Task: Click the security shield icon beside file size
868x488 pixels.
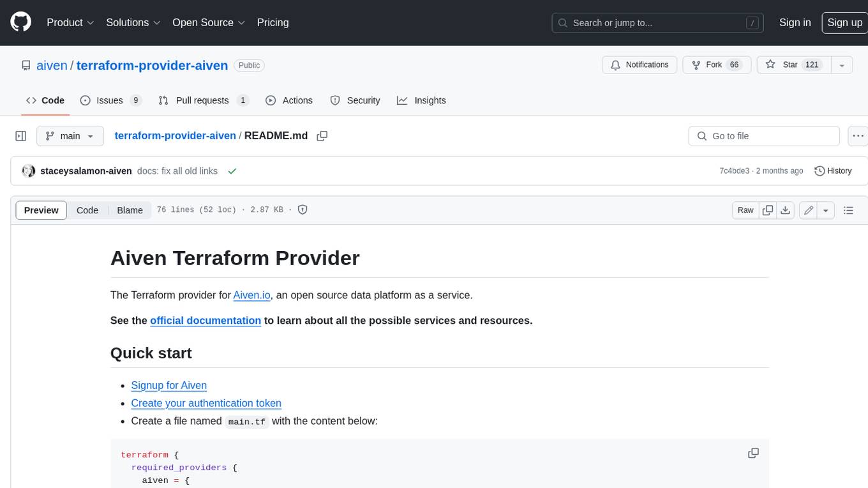Action: (x=303, y=210)
